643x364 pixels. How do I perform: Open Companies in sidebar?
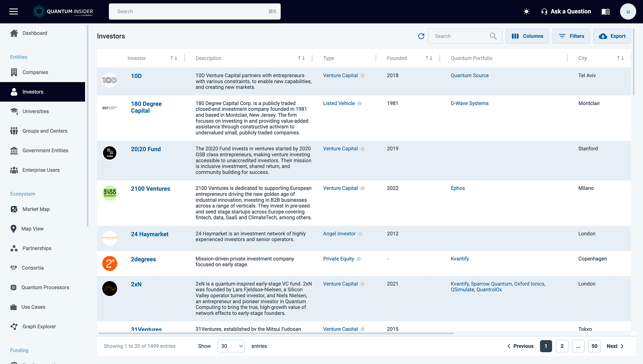click(43, 72)
